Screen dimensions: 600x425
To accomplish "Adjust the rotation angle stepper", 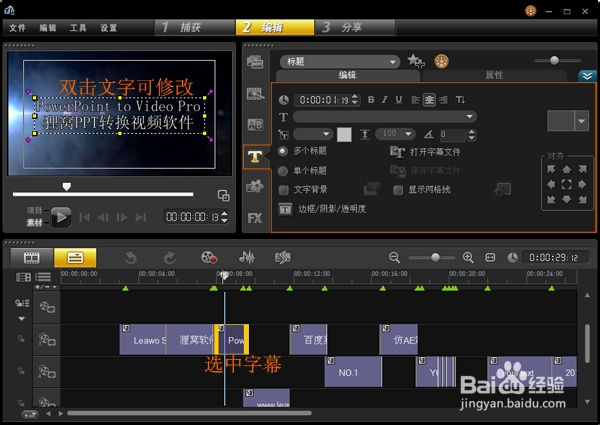I will (x=472, y=135).
